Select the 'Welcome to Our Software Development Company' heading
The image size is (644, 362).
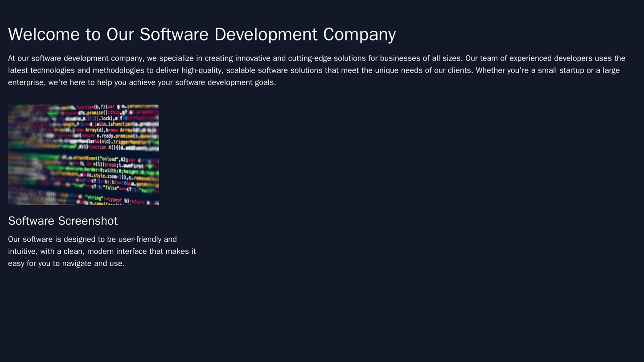point(201,34)
